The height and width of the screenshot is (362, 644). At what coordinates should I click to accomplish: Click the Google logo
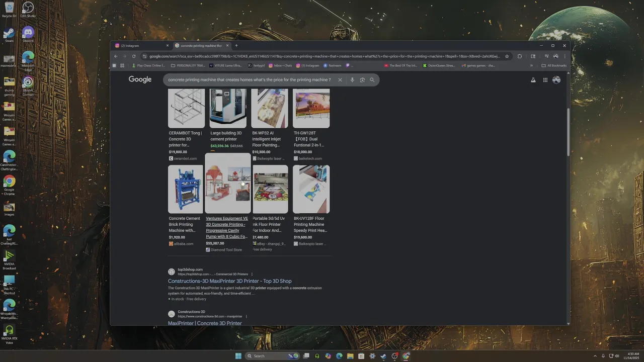pos(140,79)
